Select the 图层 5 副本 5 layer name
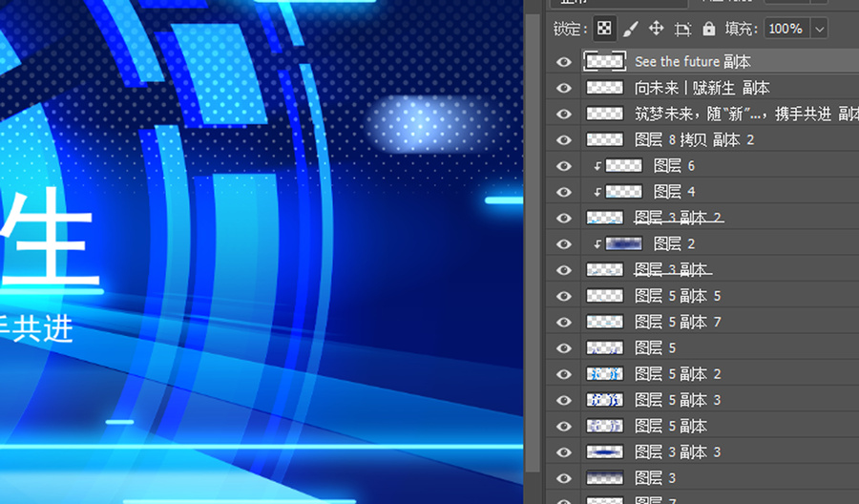859x504 pixels. 678,296
